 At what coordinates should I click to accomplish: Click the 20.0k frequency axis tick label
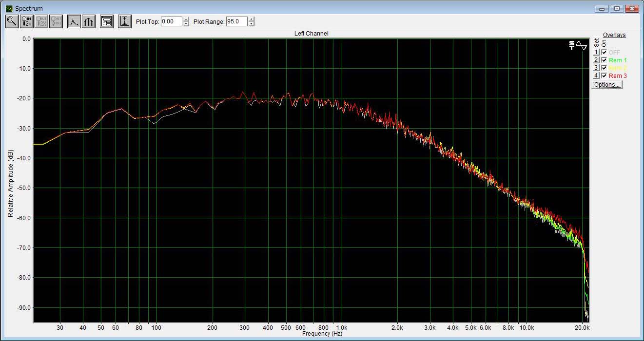pos(582,328)
